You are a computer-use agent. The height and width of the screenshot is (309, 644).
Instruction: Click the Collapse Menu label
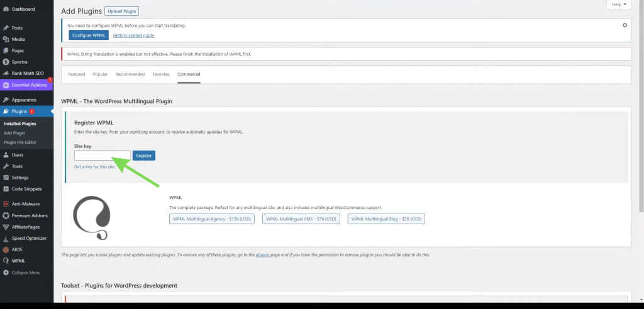click(x=26, y=273)
